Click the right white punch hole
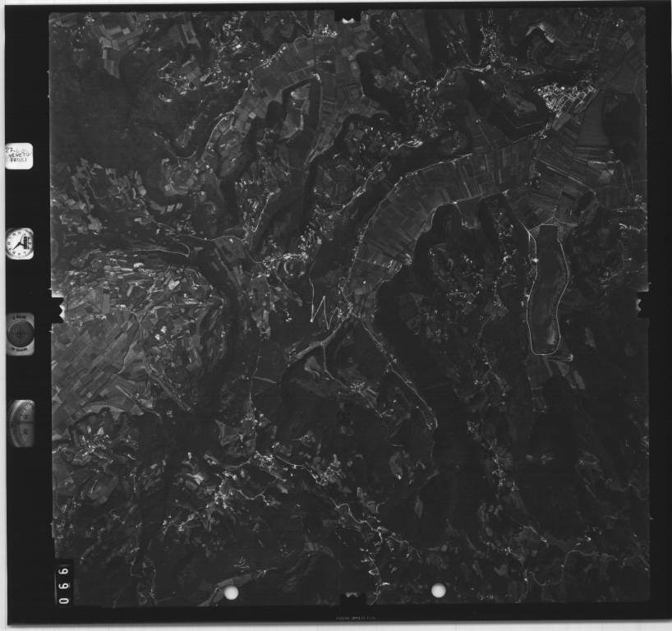This screenshot has height=631, width=672. point(438,589)
